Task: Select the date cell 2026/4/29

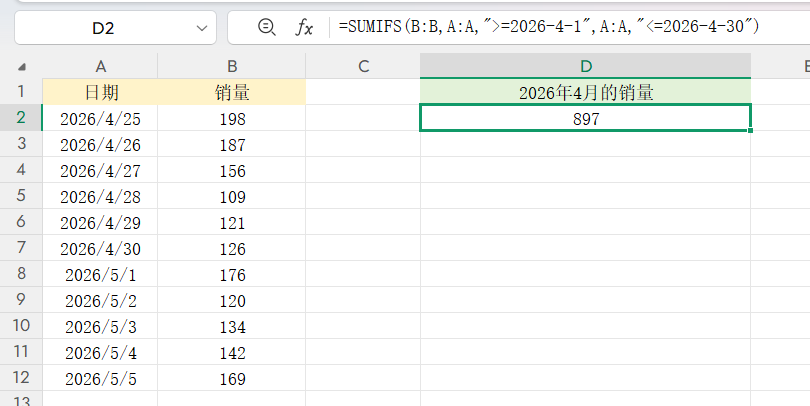Action: pyautogui.click(x=100, y=222)
